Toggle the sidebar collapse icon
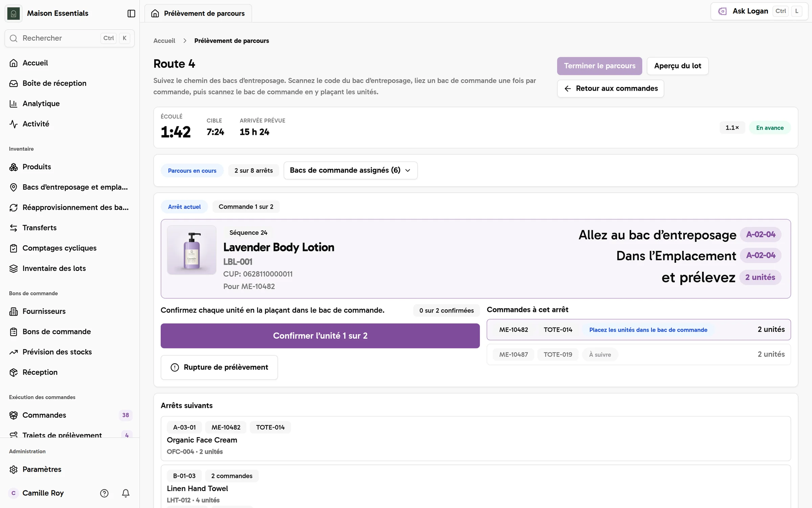812x508 pixels. (131, 14)
